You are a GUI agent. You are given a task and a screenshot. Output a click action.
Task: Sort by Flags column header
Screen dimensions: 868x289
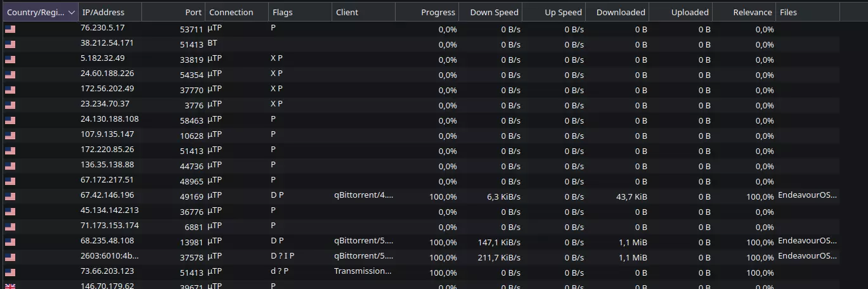301,12
